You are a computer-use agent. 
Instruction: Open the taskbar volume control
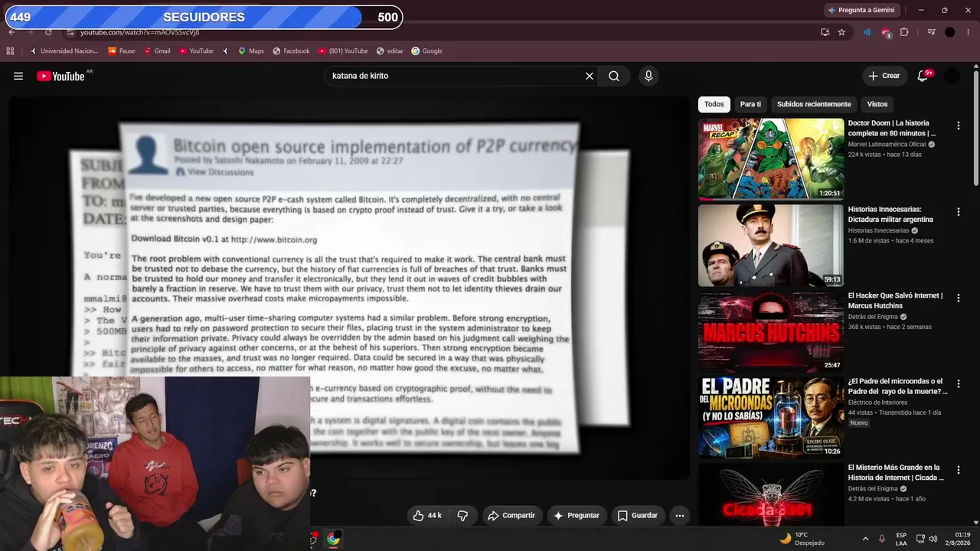pos(933,539)
